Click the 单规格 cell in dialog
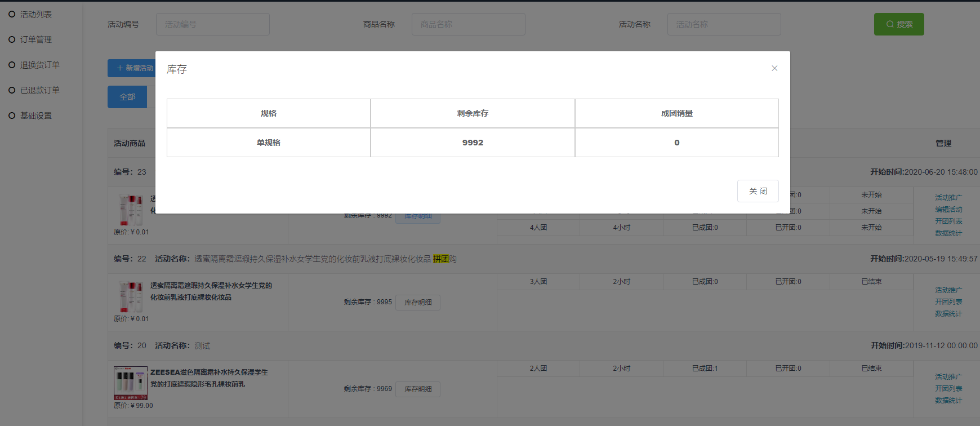Screen dimensions: 980x426 click(x=269, y=143)
